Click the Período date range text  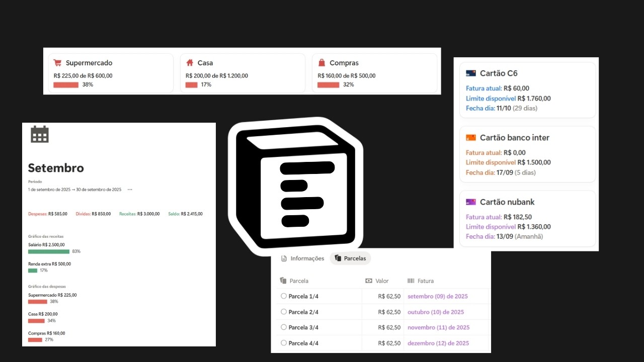pyautogui.click(x=74, y=190)
